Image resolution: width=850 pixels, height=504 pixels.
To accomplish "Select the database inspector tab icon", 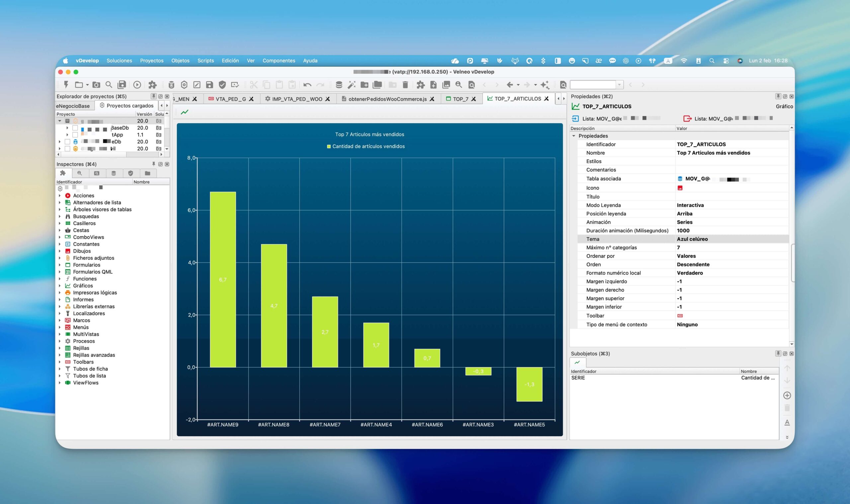I will [x=114, y=173].
